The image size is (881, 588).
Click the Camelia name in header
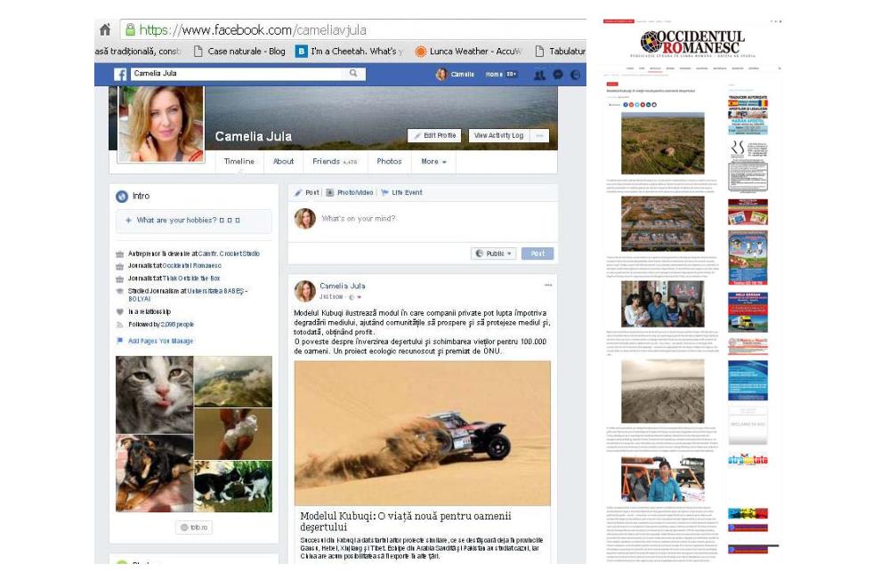pyautogui.click(x=463, y=74)
